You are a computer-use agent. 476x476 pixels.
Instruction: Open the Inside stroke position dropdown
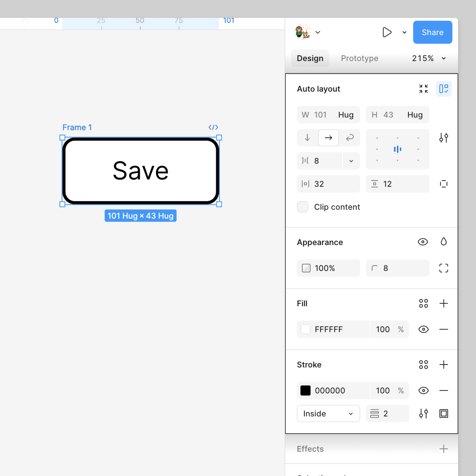328,414
